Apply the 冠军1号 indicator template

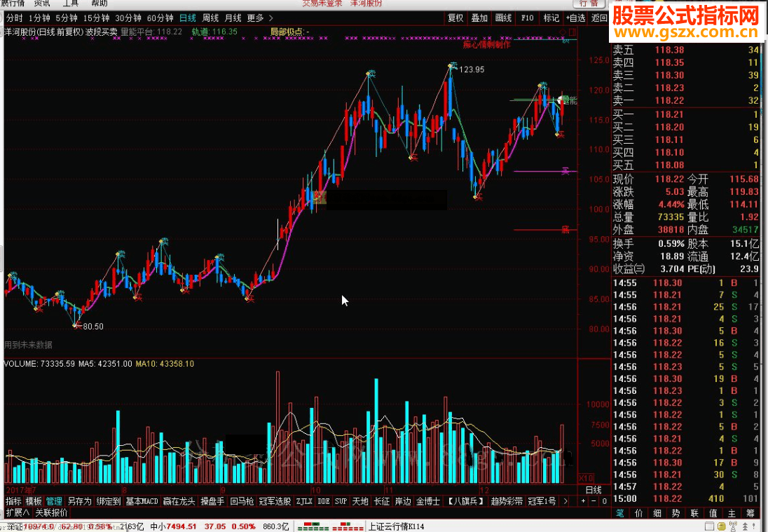542,501
